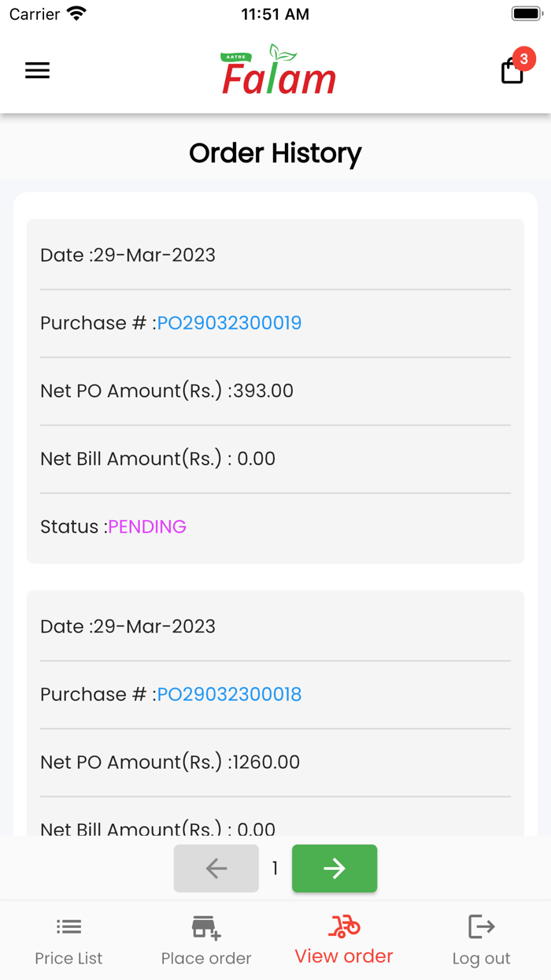
Task: Tap the Log out icon
Action: point(481,926)
